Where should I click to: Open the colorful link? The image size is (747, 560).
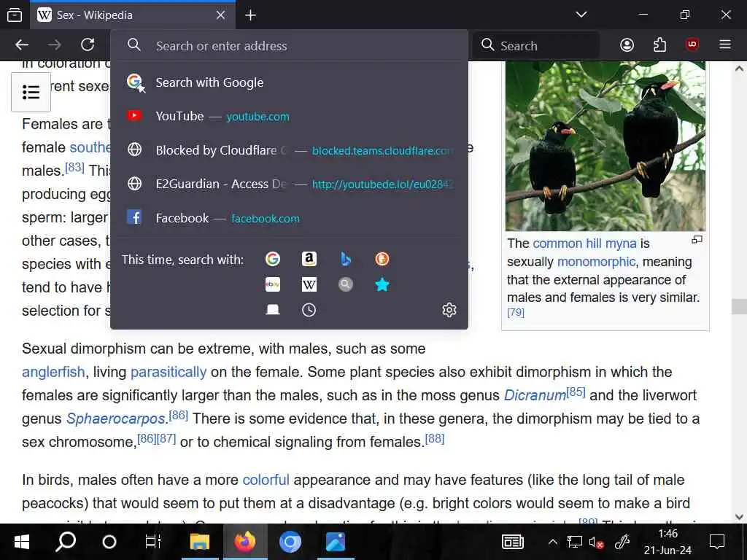pyautogui.click(x=266, y=480)
